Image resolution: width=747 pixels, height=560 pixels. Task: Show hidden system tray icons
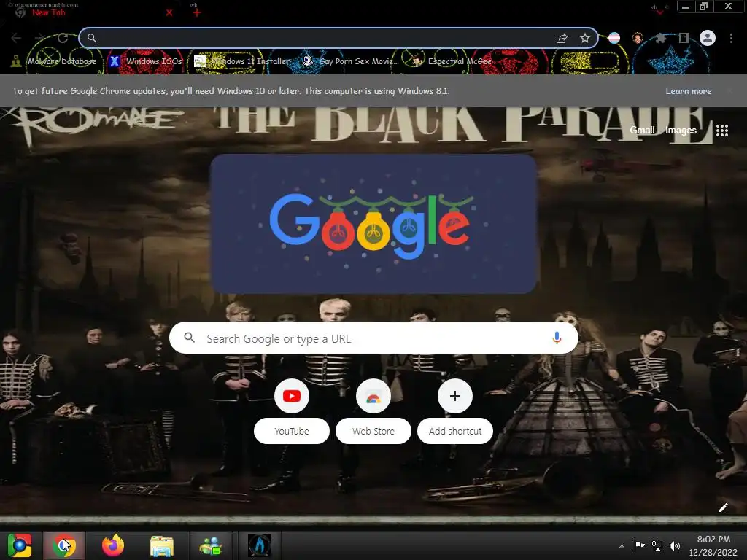pos(622,546)
